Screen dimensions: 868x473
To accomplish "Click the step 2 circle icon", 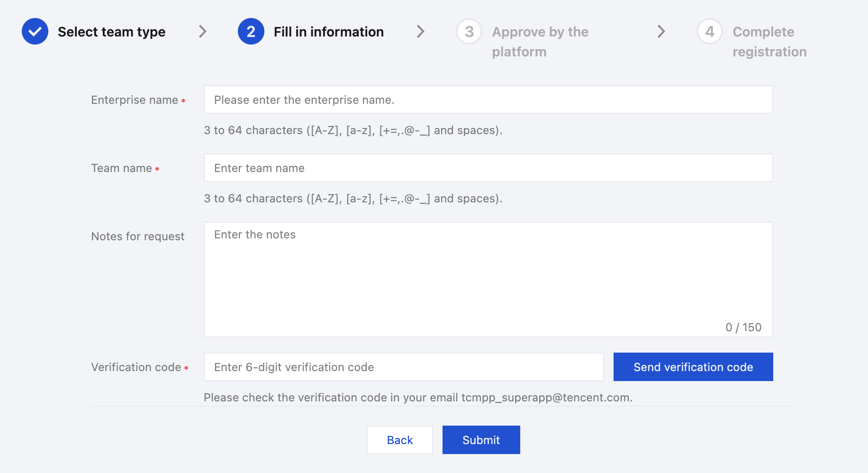I will [251, 31].
